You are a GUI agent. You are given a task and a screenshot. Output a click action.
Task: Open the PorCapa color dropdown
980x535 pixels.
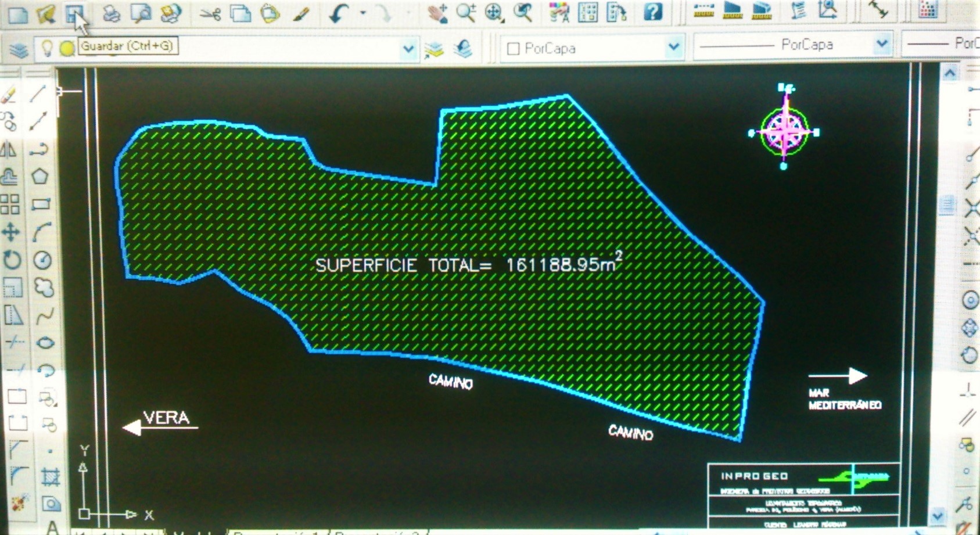673,46
